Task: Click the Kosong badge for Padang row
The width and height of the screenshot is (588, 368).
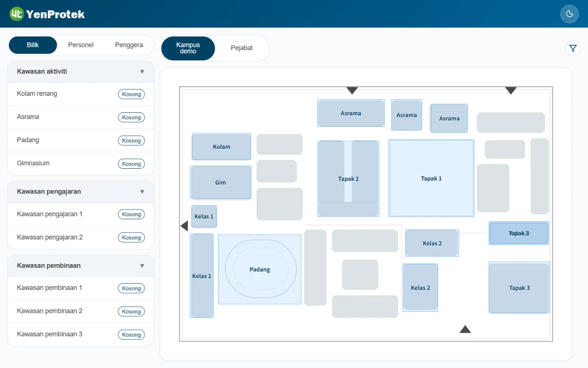Action: pos(131,140)
